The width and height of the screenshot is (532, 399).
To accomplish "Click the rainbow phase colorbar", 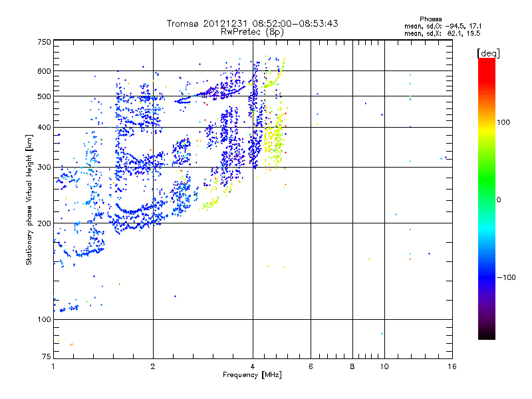I will coord(487,198).
